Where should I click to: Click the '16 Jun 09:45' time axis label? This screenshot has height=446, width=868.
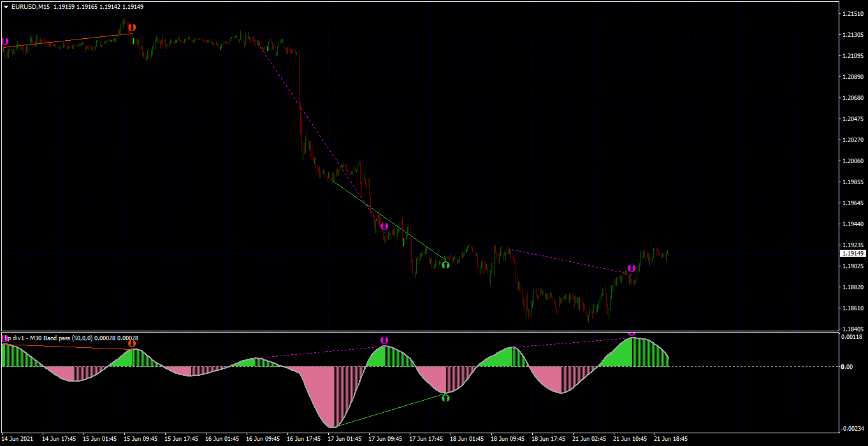[x=263, y=439]
